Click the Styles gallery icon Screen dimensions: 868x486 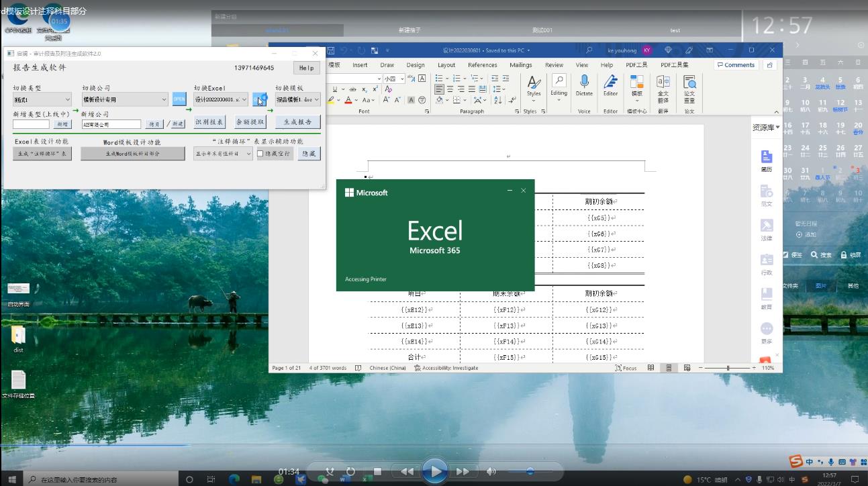tap(534, 83)
